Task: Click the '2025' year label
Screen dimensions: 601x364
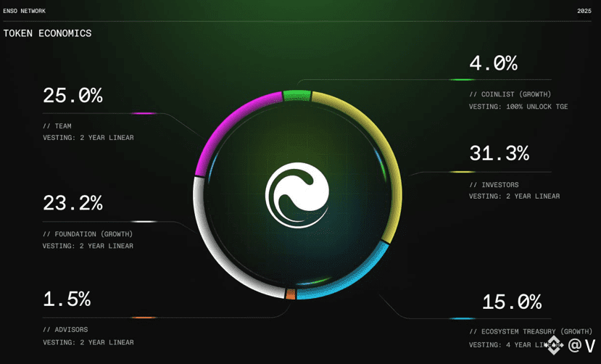Action: tap(584, 11)
